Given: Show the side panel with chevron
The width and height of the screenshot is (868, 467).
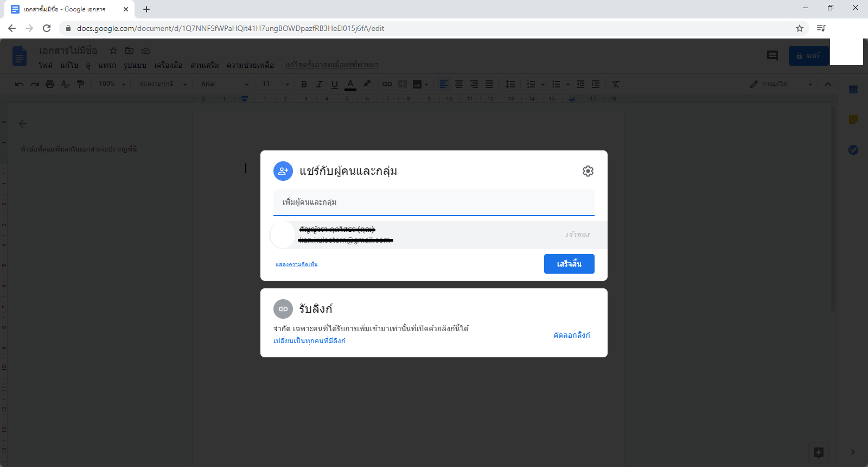Looking at the screenshot, I should click(853, 452).
